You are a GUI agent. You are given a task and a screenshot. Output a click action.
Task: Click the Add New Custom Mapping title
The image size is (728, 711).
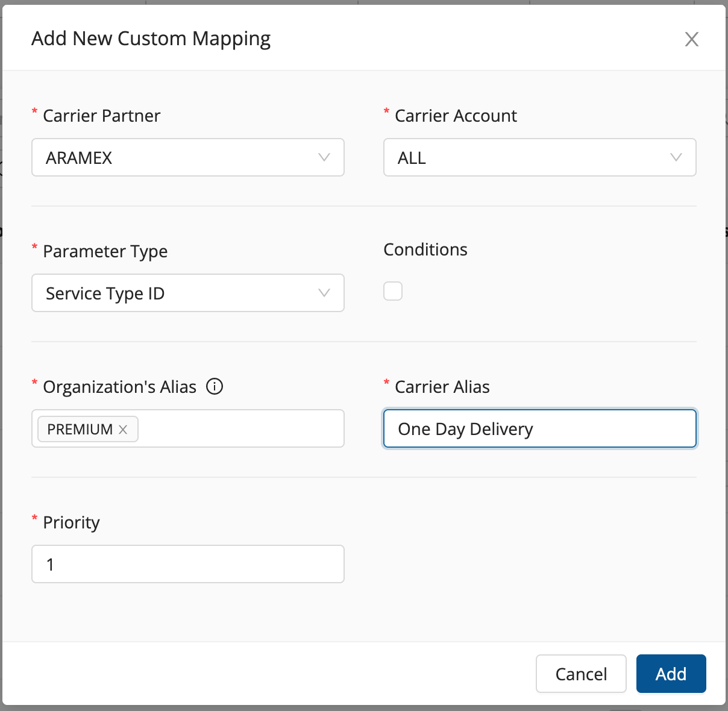pos(151,39)
